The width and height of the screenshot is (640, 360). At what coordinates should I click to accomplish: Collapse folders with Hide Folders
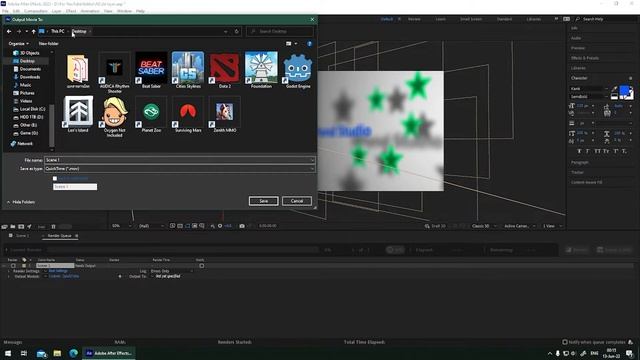20,202
